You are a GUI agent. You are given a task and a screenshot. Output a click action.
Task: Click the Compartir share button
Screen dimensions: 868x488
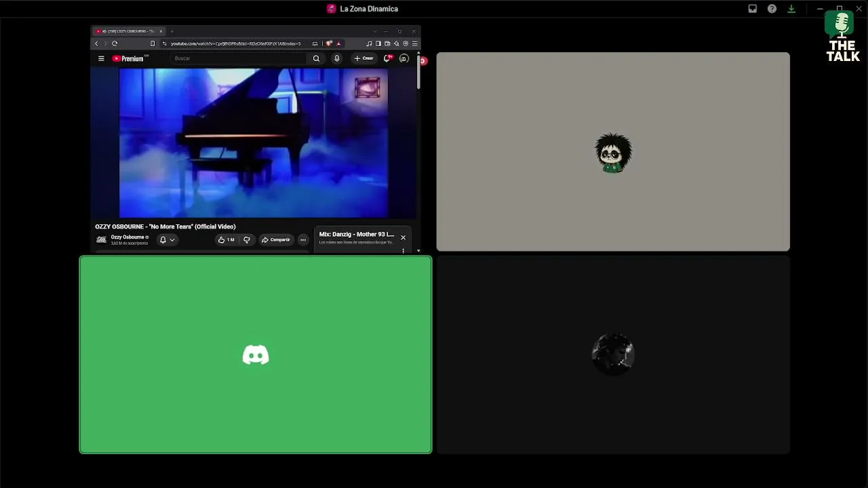click(x=276, y=239)
